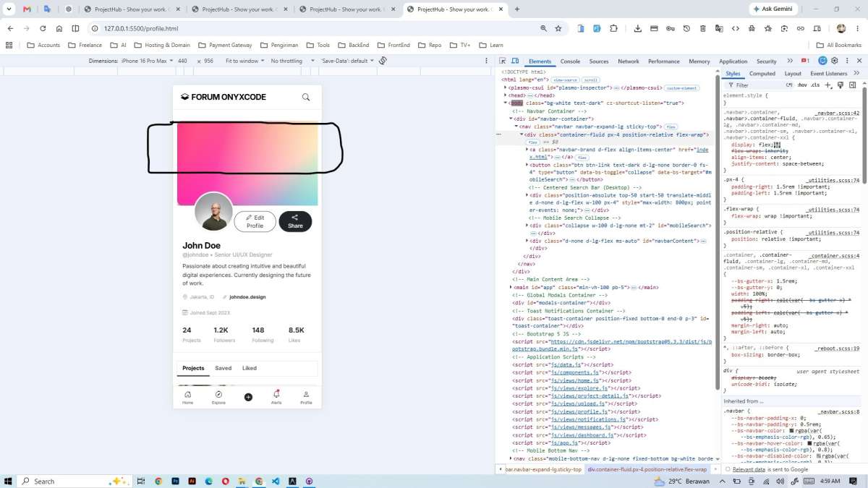Click the browser reload icon

coord(43,28)
